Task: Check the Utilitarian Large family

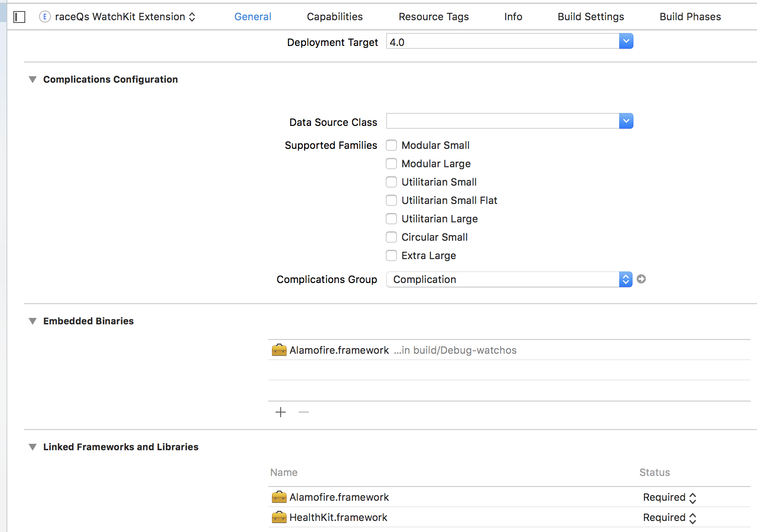Action: pyautogui.click(x=391, y=219)
